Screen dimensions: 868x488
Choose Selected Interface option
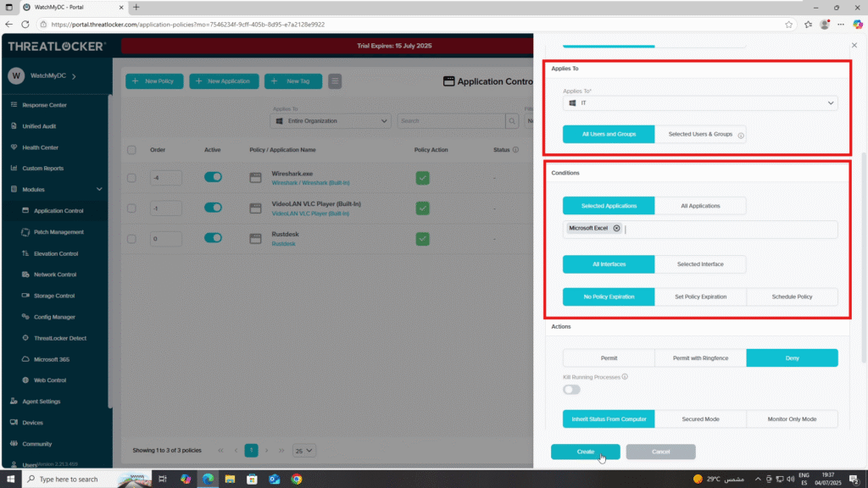[700, 264]
